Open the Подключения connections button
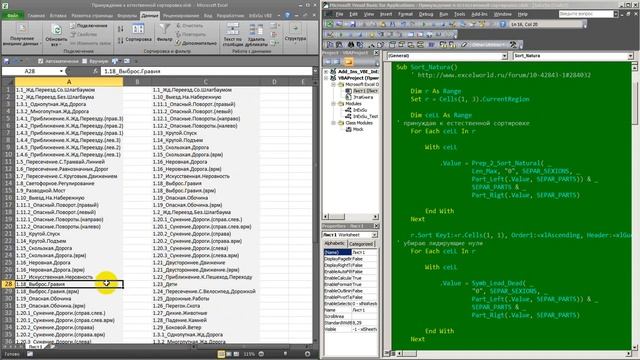The height and width of the screenshot is (360, 640). click(x=89, y=25)
